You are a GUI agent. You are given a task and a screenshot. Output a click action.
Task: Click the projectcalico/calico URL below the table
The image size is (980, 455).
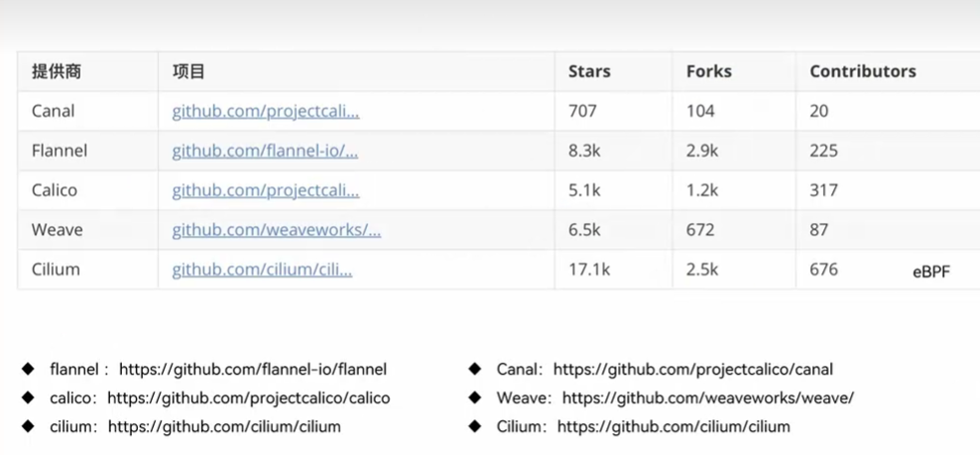(x=249, y=398)
